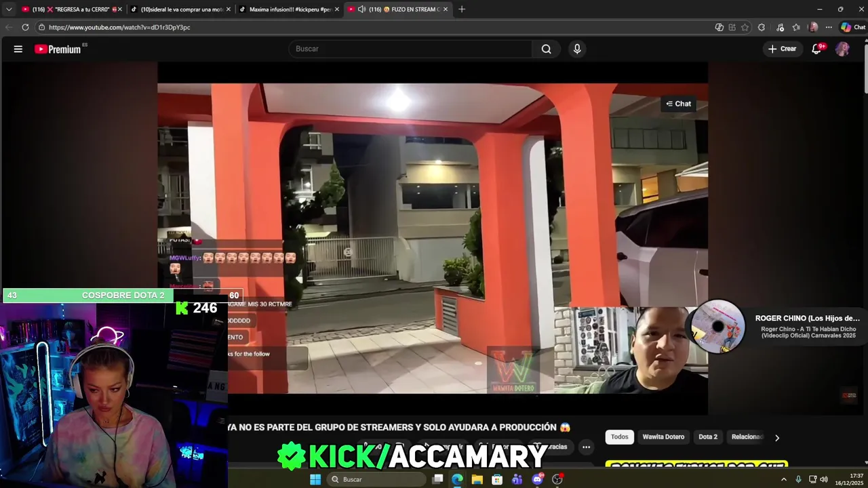Open Discord from the taskbar
The height and width of the screenshot is (488, 868).
coord(538,479)
